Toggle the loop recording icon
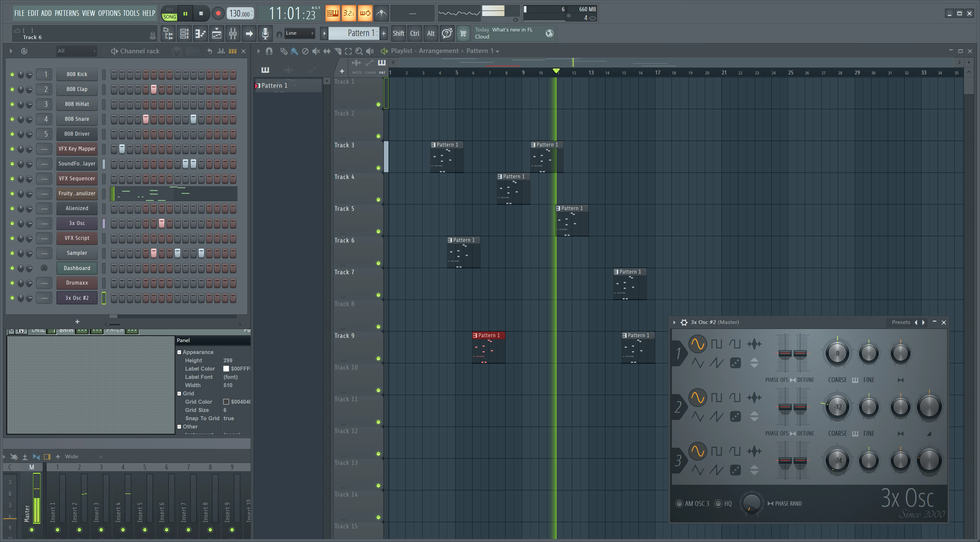The image size is (980, 542). tap(365, 13)
